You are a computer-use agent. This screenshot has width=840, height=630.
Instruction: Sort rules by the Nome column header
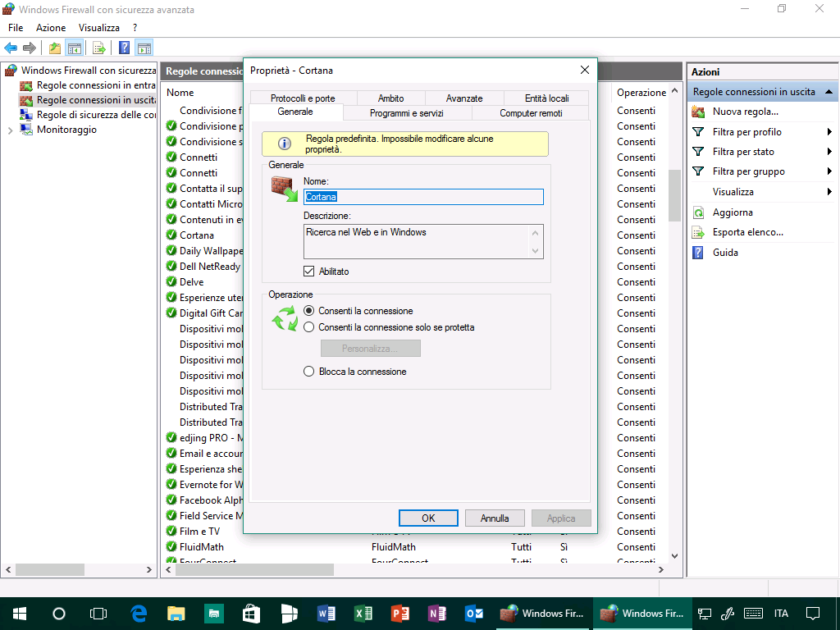point(180,93)
